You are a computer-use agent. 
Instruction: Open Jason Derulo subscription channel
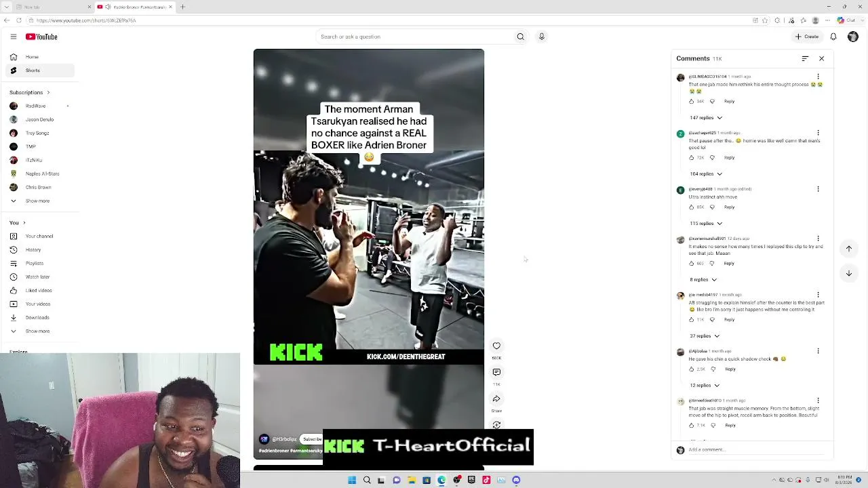pyautogui.click(x=40, y=120)
